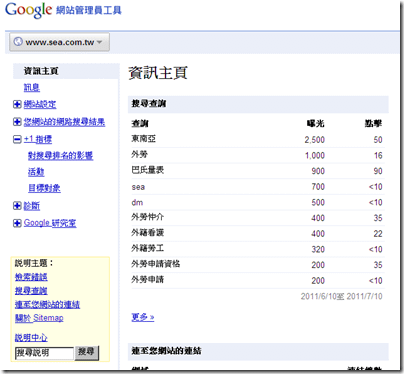Open 目標對象 under +1 指標

pos(44,188)
